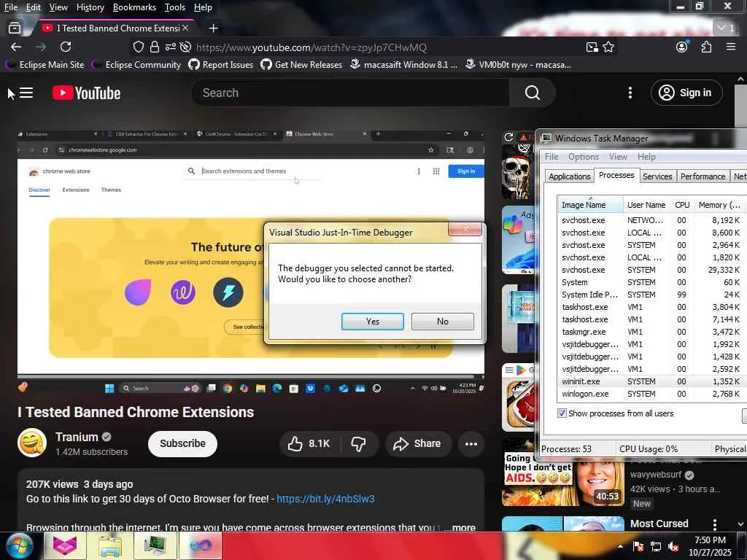The height and width of the screenshot is (560, 747).
Task: Open 'Eclipse Main Site' bookmark
Action: click(44, 65)
